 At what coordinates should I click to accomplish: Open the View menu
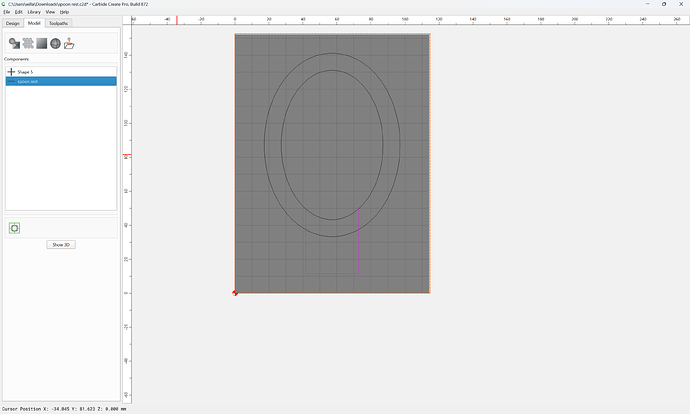(50, 12)
